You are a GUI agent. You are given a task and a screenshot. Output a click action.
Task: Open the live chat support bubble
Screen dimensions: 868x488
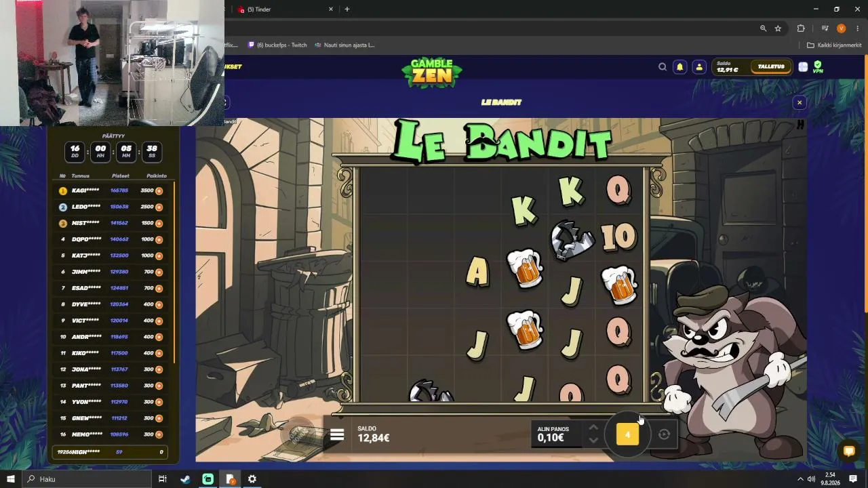coord(848,451)
